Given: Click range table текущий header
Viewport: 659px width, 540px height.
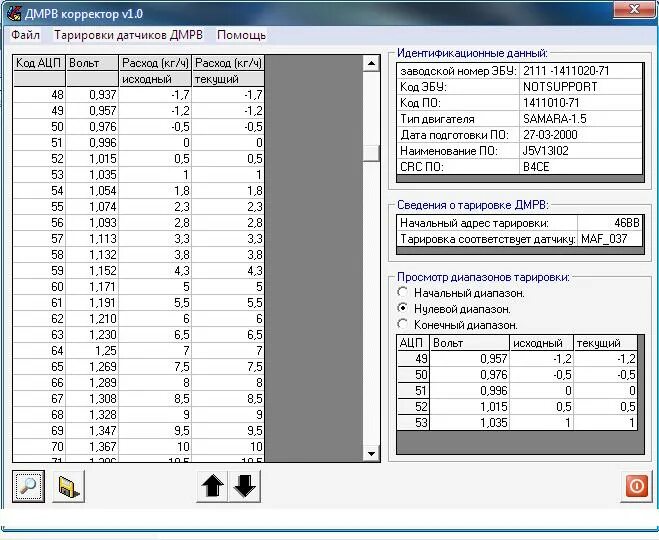Looking at the screenshot, I should click(606, 343).
